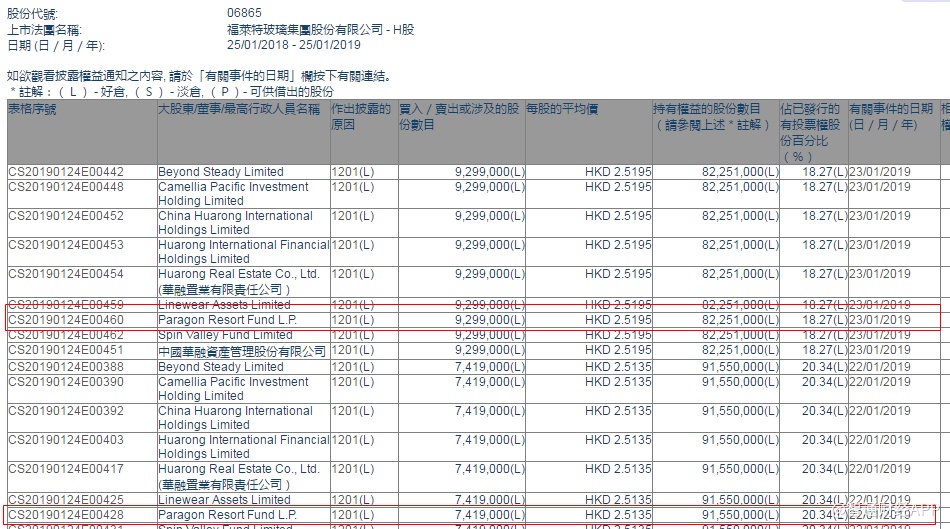Click company name 福萊特玻璃集團股份有限公司 - H股

tap(321, 29)
